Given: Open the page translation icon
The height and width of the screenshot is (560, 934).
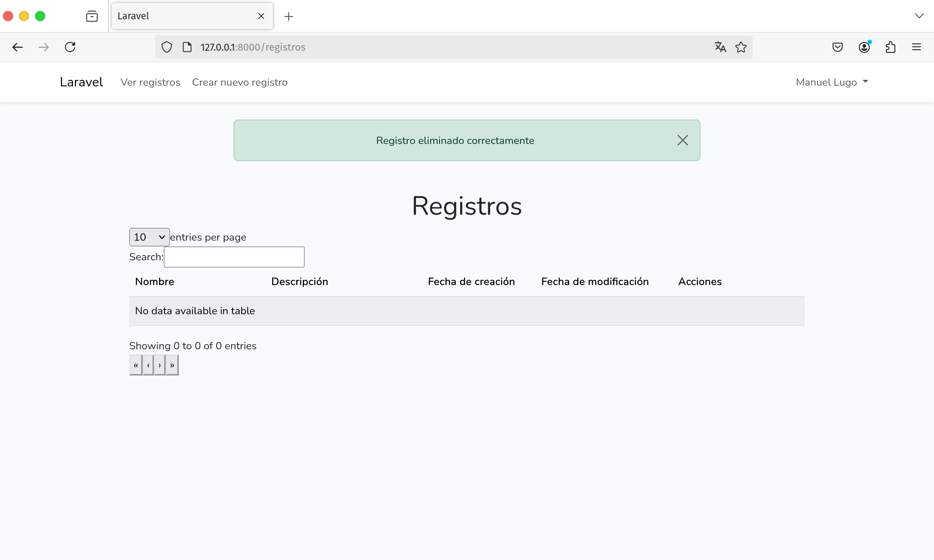Looking at the screenshot, I should tap(720, 47).
